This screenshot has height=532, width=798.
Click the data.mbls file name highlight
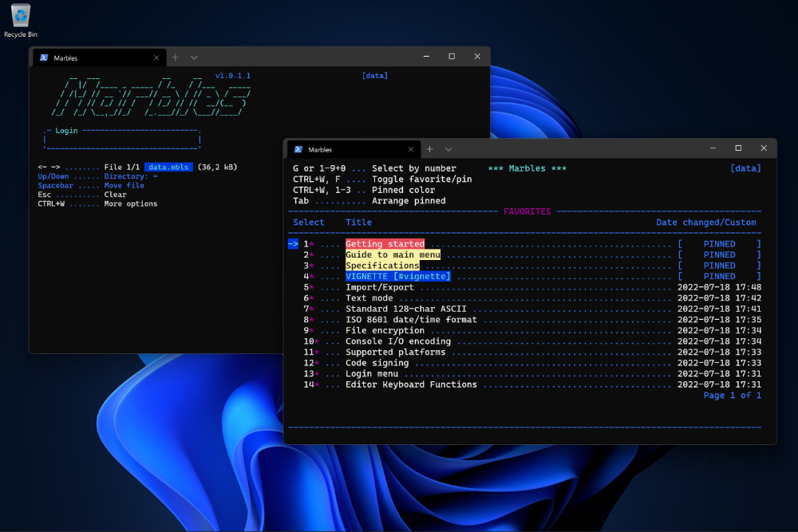(x=168, y=167)
